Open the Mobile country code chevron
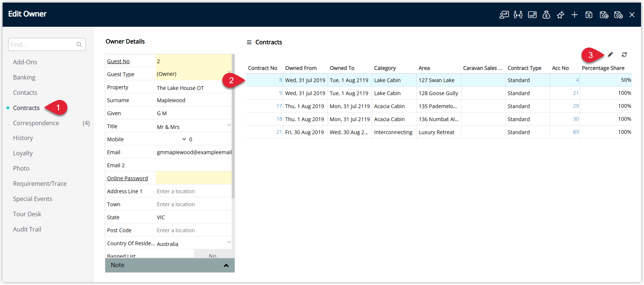 coord(184,139)
